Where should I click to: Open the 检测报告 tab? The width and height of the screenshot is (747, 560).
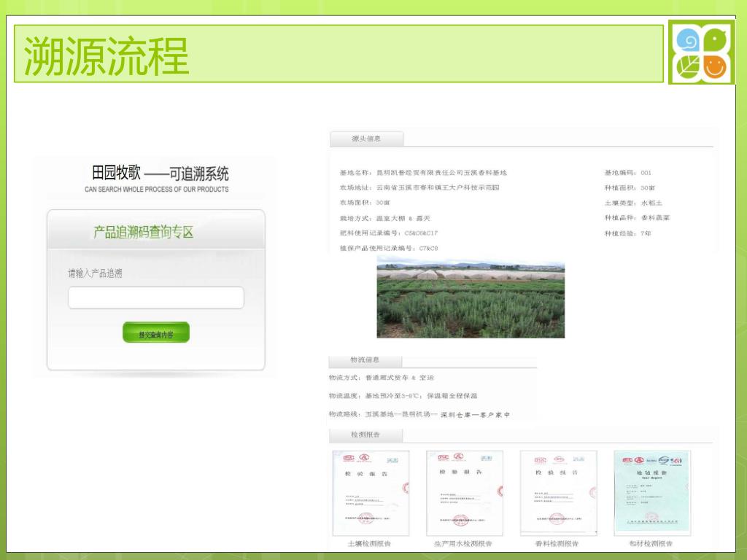coord(365,435)
